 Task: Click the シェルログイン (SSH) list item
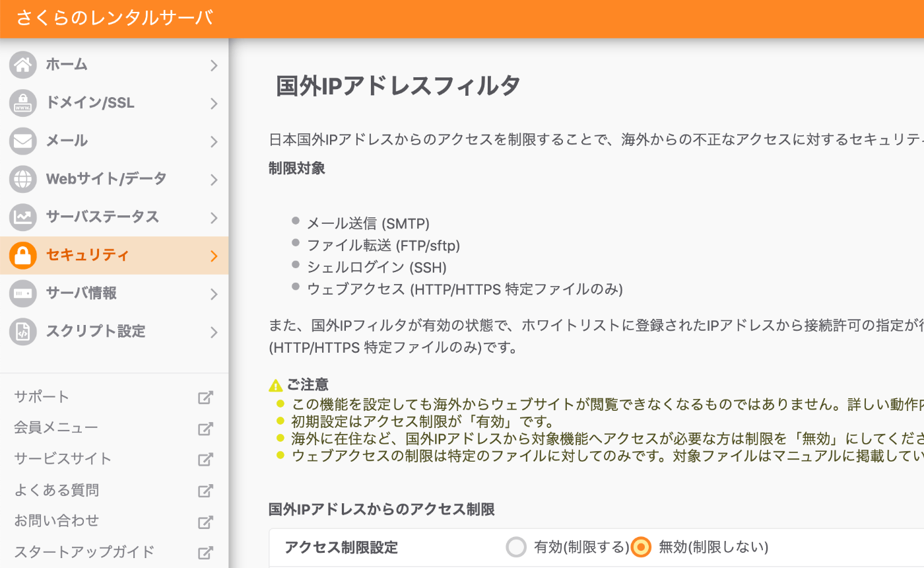coord(377,267)
